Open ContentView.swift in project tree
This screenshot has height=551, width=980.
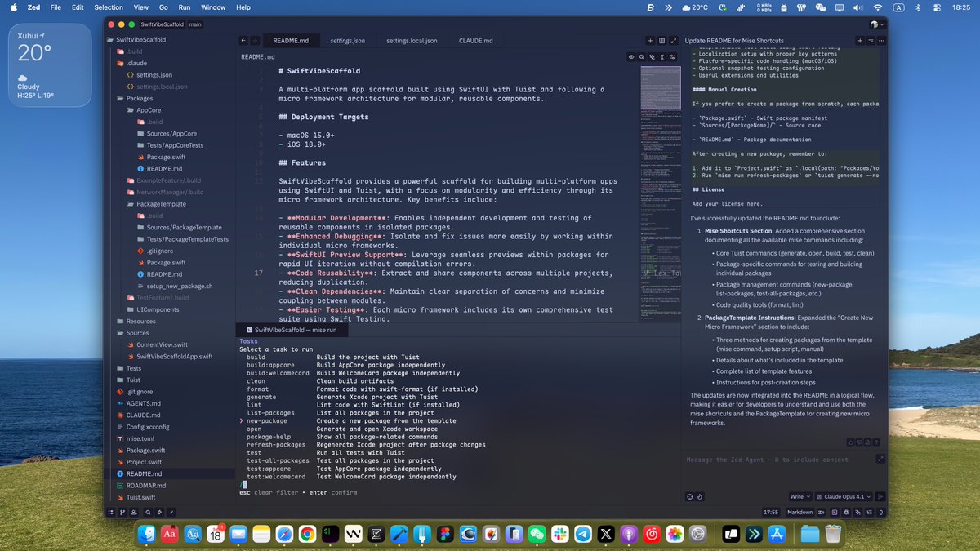[162, 344]
